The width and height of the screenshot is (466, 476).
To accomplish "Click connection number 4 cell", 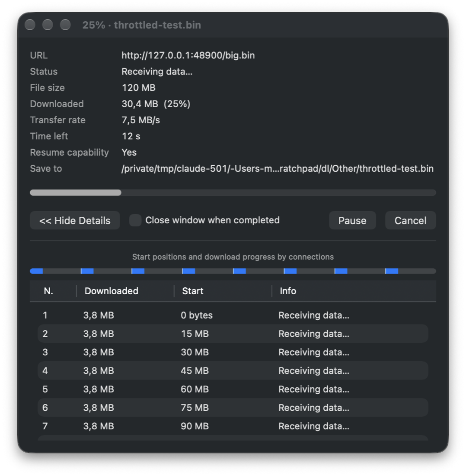I will 45,371.
